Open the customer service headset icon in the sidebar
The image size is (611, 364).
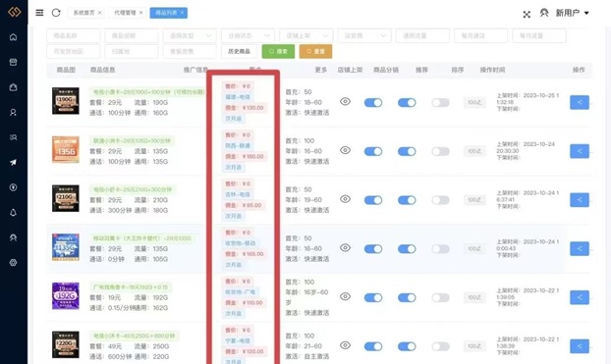click(13, 237)
